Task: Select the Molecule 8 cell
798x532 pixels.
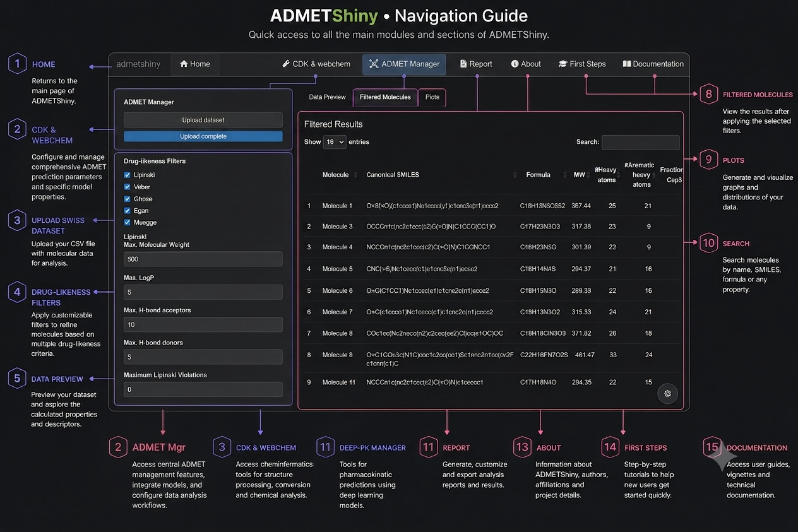Action: tap(337, 333)
